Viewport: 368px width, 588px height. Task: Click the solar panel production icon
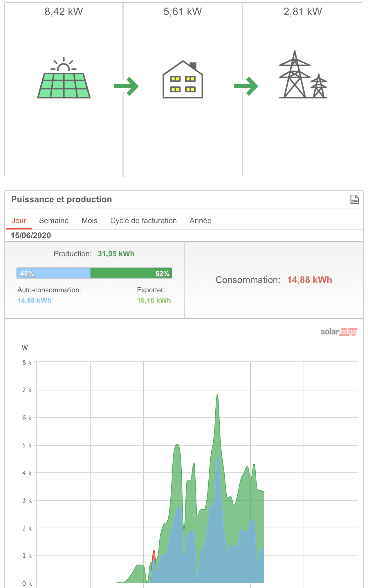64,78
